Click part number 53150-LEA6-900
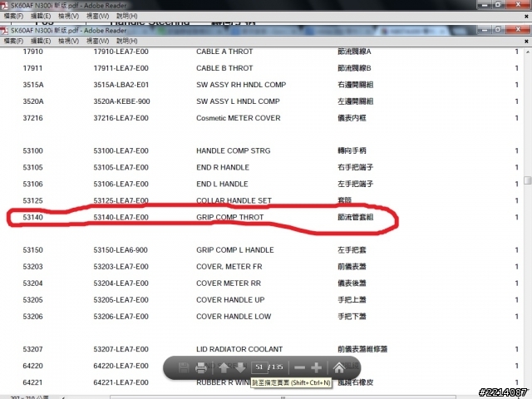The image size is (532, 399). [x=121, y=250]
